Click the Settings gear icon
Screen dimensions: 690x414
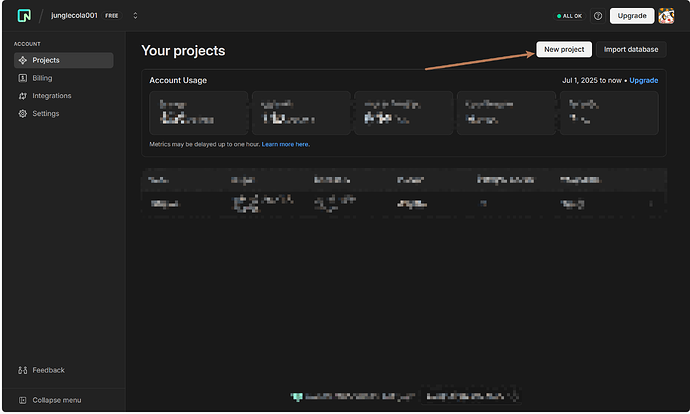[x=23, y=114]
